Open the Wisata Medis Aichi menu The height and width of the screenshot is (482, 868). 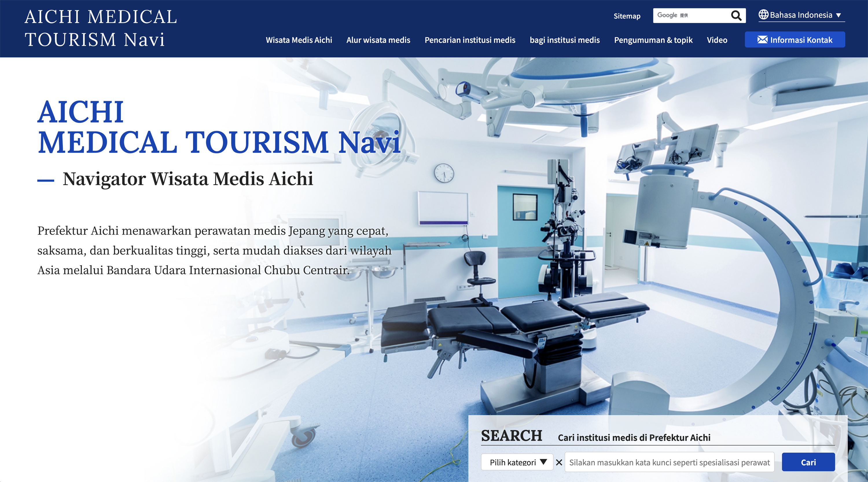[299, 40]
